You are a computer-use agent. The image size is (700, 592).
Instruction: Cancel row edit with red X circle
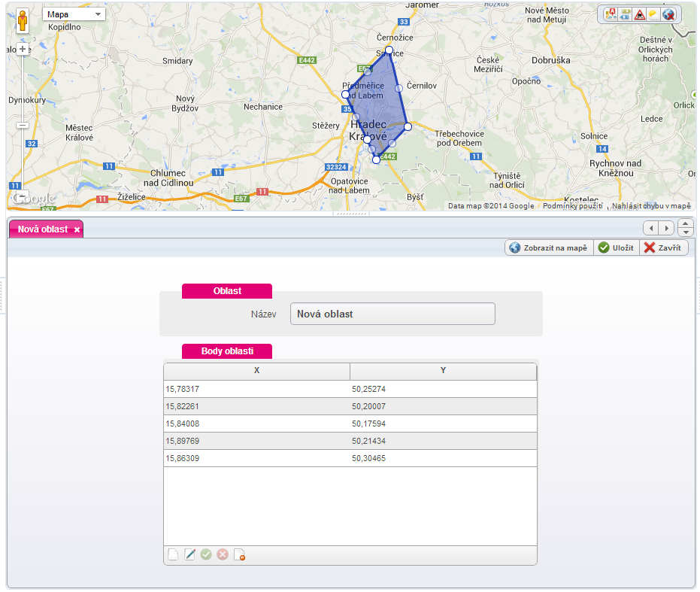(x=223, y=555)
